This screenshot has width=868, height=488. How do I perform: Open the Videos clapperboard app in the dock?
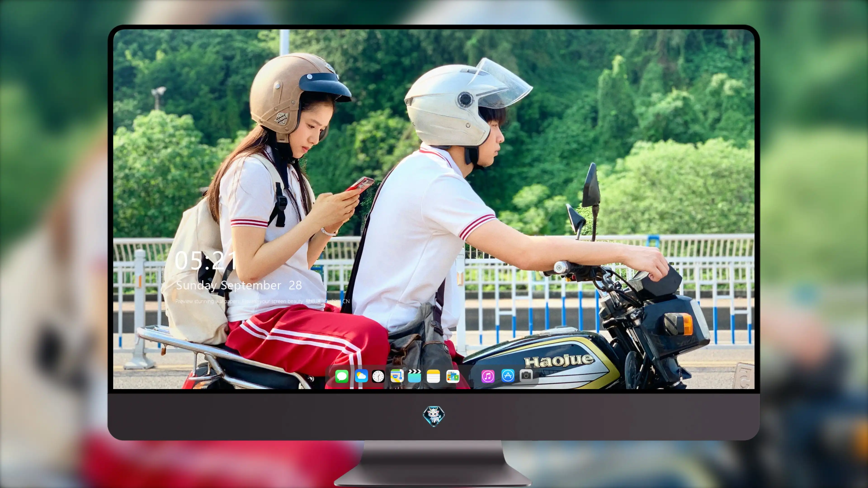[415, 376]
